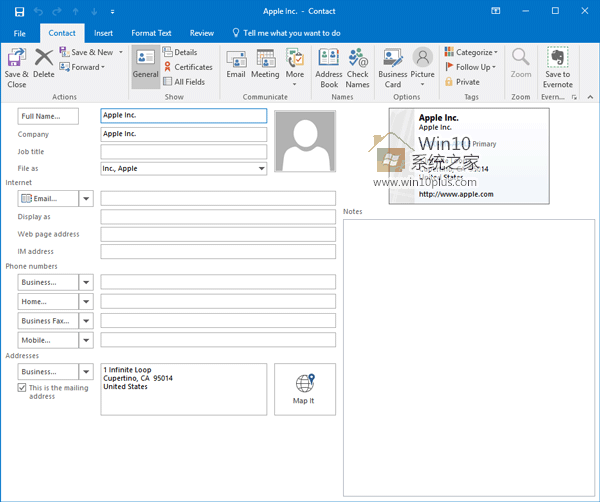Image resolution: width=600 pixels, height=502 pixels.
Task: Click the IM address field
Action: (218, 251)
